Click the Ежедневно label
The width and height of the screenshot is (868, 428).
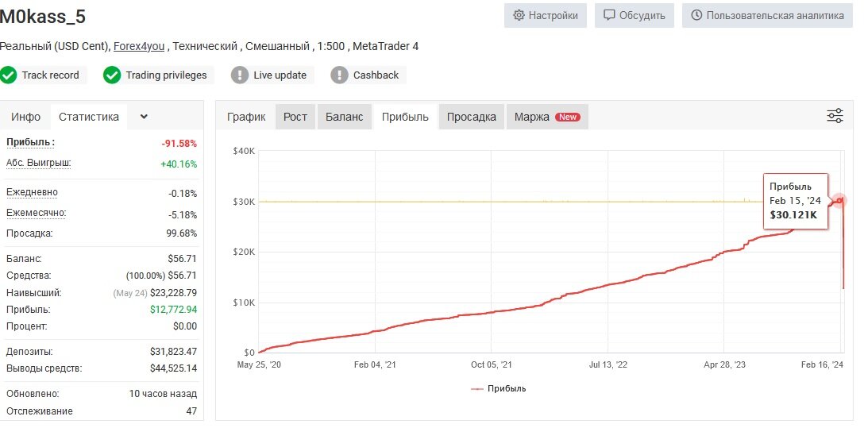coord(32,192)
